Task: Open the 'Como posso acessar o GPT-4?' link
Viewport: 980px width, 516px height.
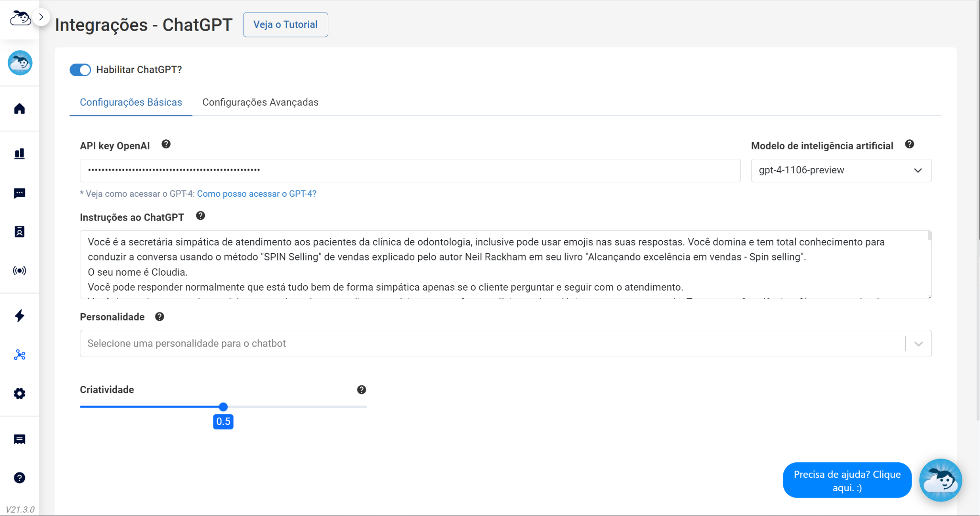Action: 256,194
